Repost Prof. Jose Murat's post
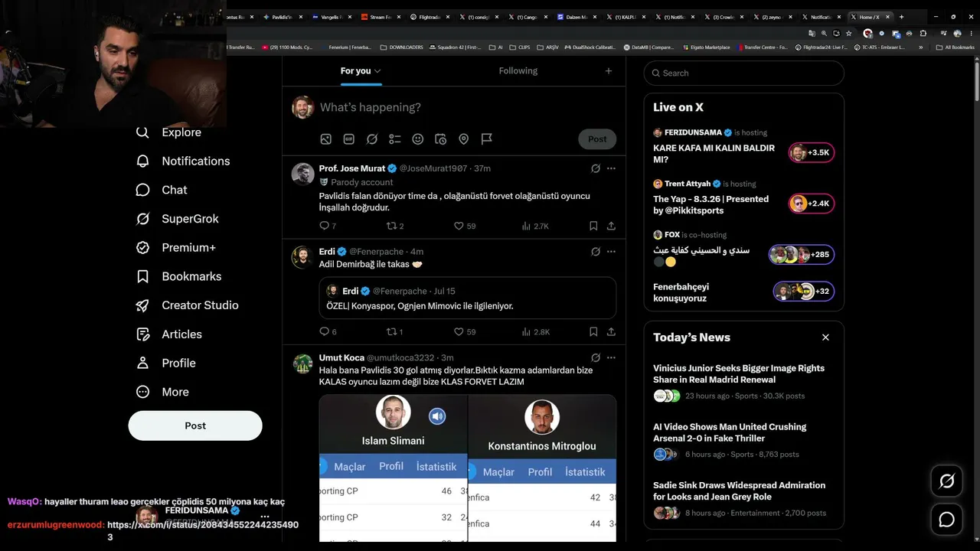 (x=395, y=226)
